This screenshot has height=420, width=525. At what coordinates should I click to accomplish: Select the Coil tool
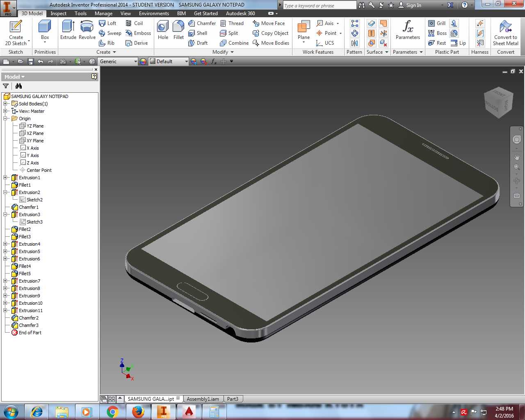pyautogui.click(x=134, y=23)
